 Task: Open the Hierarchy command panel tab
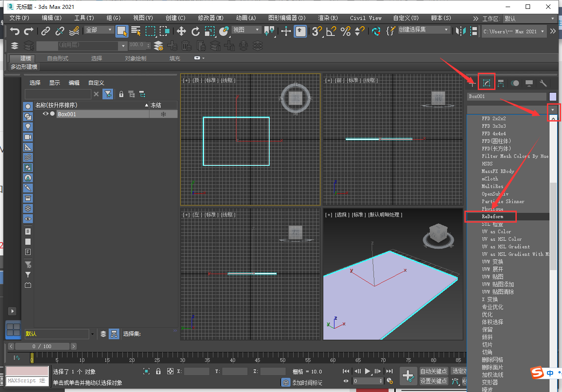501,83
